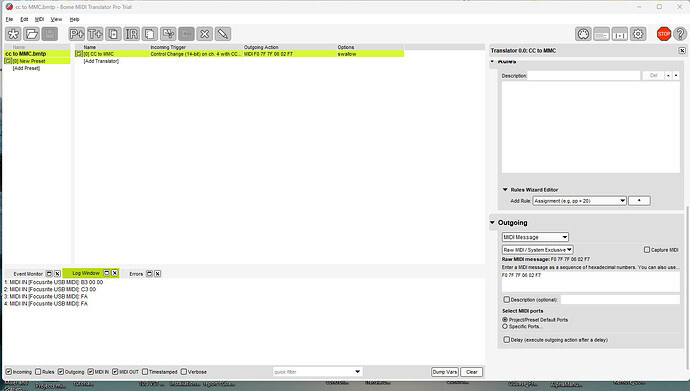The image size is (690, 391).
Task: Open a project with the folder icon
Action: pos(31,34)
